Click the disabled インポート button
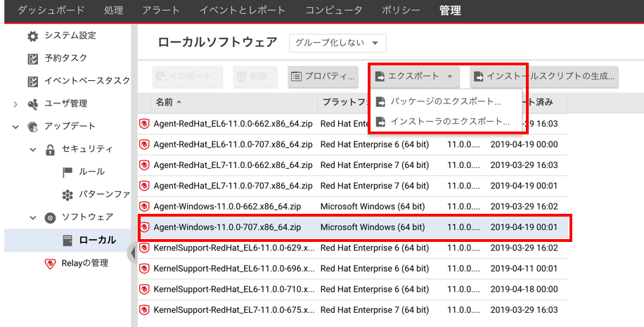Image resolution: width=644 pixels, height=327 pixels. [x=188, y=77]
